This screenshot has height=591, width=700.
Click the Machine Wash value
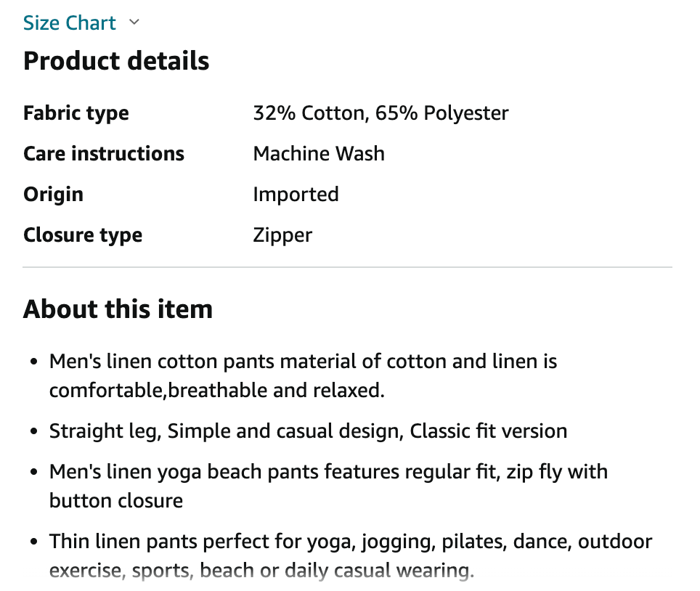(x=319, y=153)
